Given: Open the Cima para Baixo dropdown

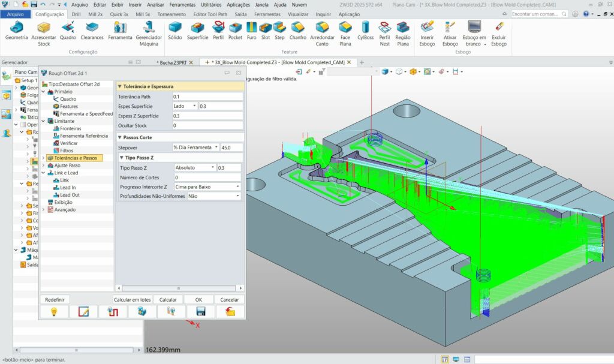Looking at the screenshot, I should [207, 187].
